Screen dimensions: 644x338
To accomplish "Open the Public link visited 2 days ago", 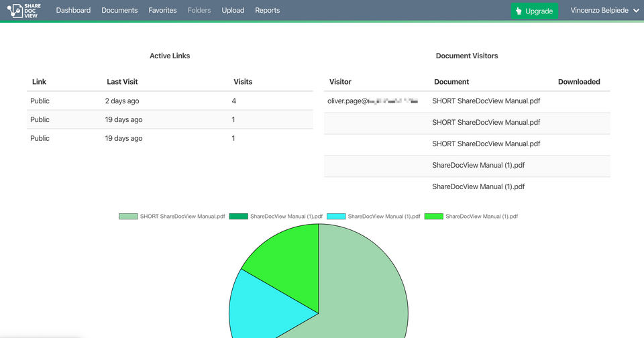I will click(x=40, y=101).
